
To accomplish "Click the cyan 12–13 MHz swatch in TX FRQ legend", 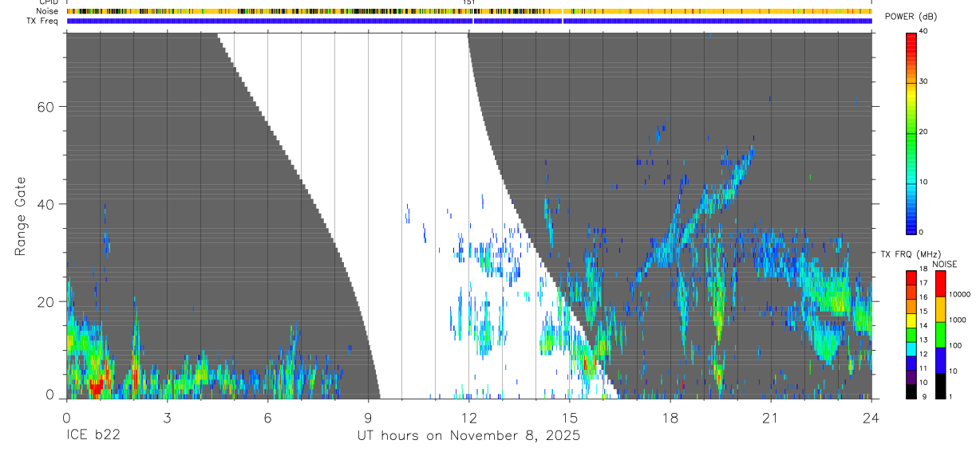I will tap(911, 348).
